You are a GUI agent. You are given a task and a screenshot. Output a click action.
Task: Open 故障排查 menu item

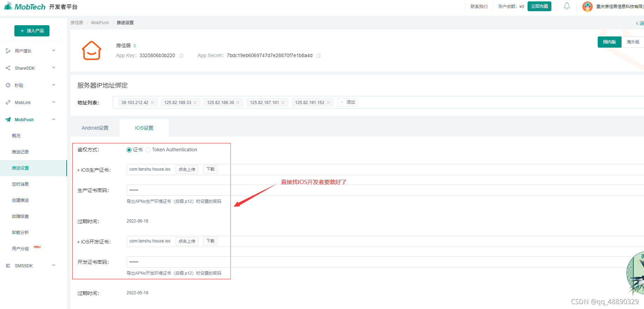tap(20, 216)
